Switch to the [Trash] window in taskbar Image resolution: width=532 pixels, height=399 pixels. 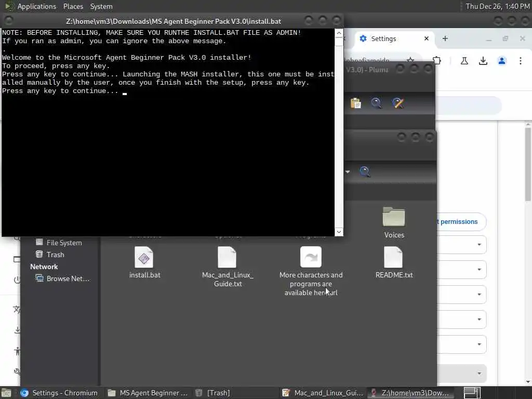click(213, 393)
